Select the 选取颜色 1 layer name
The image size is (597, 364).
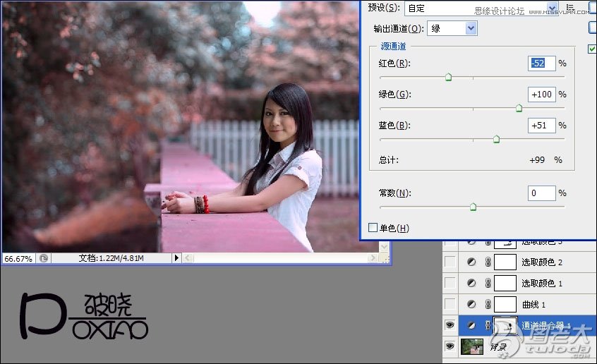542,284
